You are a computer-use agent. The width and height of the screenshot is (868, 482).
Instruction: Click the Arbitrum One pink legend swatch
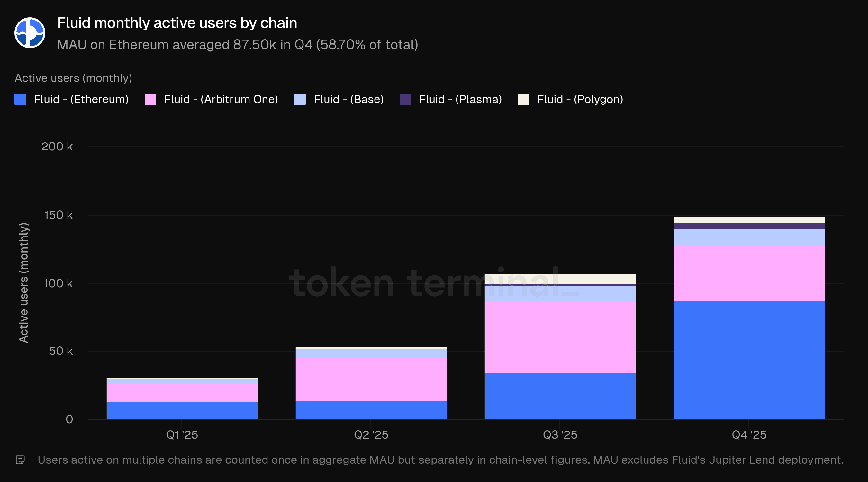[150, 99]
